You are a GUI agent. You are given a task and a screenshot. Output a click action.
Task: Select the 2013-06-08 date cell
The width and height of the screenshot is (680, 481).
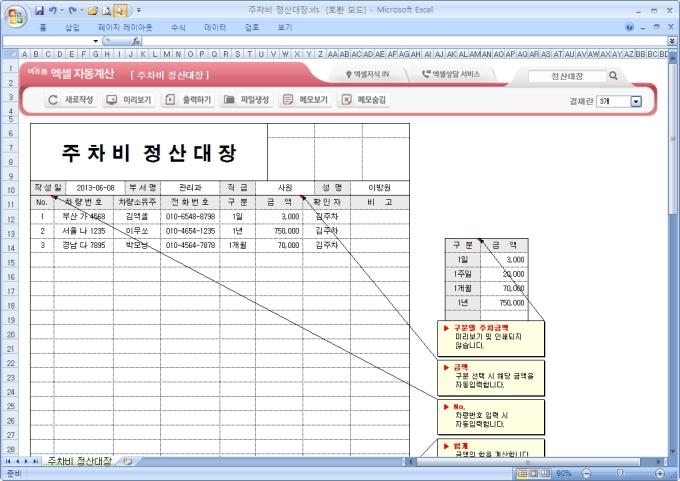click(x=95, y=188)
